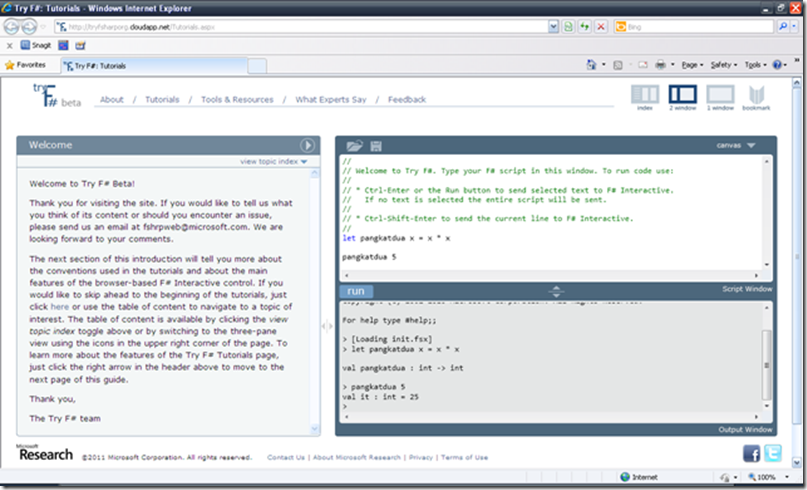This screenshot has height=490, width=807.
Task: Open the Feedback page
Action: tap(407, 99)
